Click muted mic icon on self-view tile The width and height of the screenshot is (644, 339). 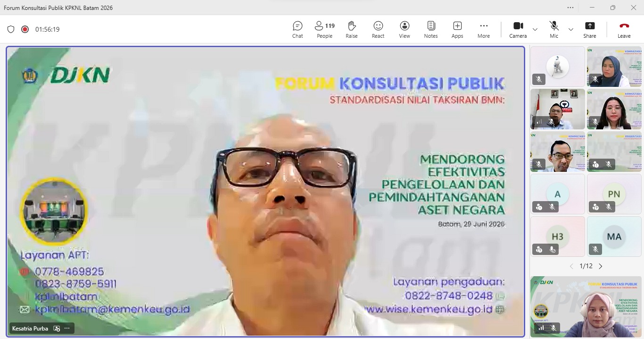(553, 328)
